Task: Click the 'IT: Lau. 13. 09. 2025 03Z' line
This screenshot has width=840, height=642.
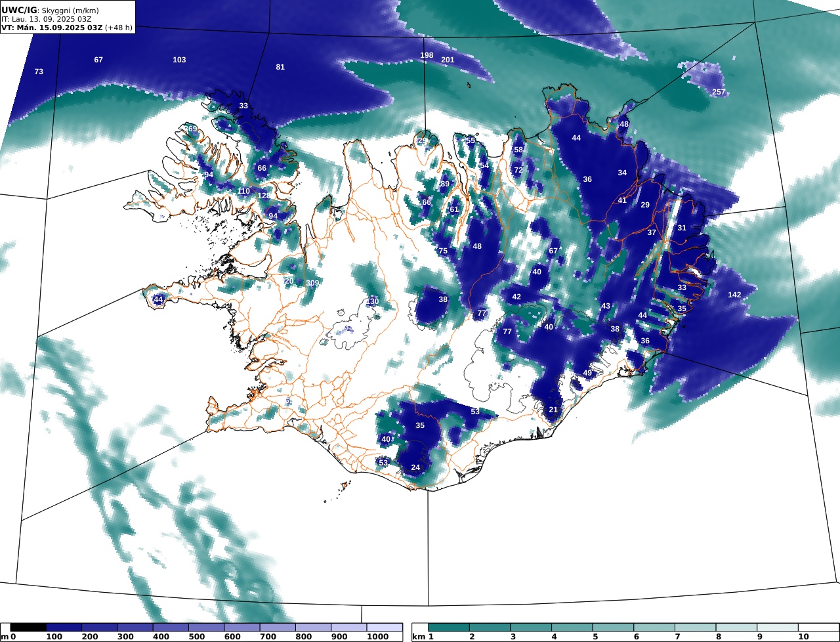Action: tap(46, 19)
